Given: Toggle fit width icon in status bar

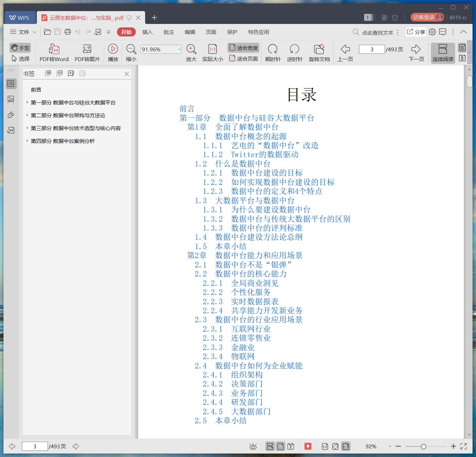Looking at the screenshot, I should click(346, 446).
